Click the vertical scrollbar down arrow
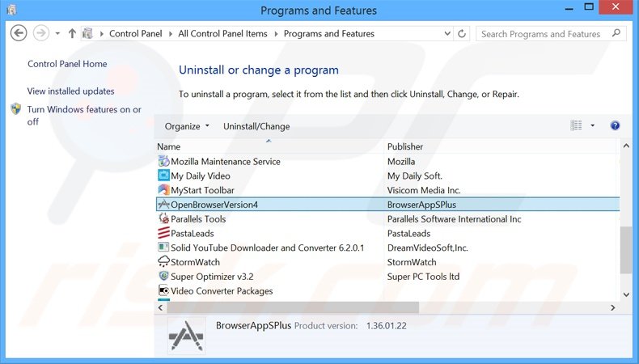This screenshot has width=639, height=364. tap(626, 294)
